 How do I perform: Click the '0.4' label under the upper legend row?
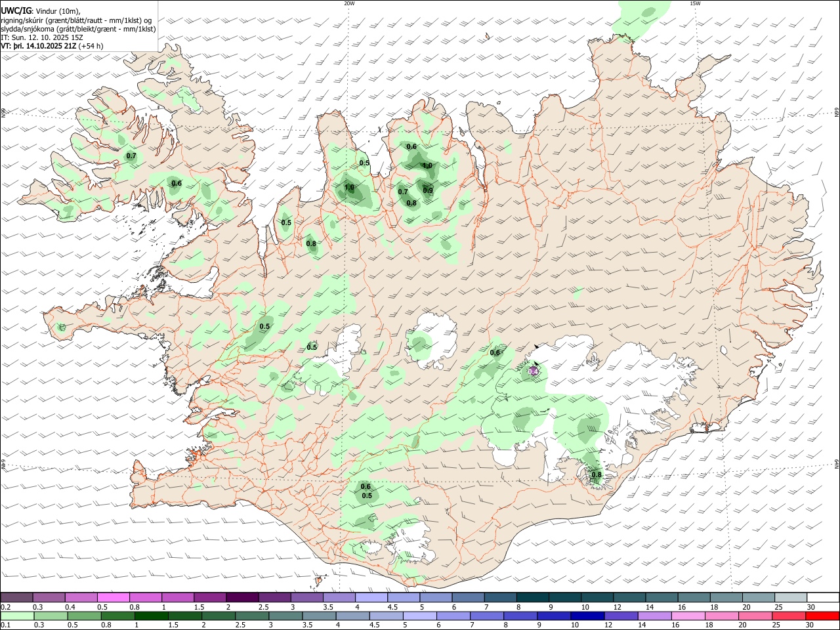[x=70, y=607]
